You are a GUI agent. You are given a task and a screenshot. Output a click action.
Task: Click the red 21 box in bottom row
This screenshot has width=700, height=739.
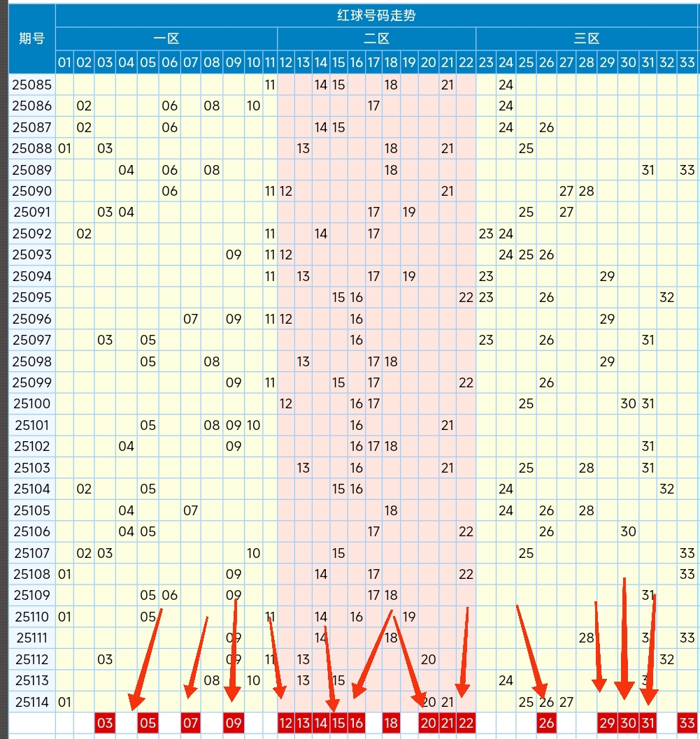click(x=448, y=722)
